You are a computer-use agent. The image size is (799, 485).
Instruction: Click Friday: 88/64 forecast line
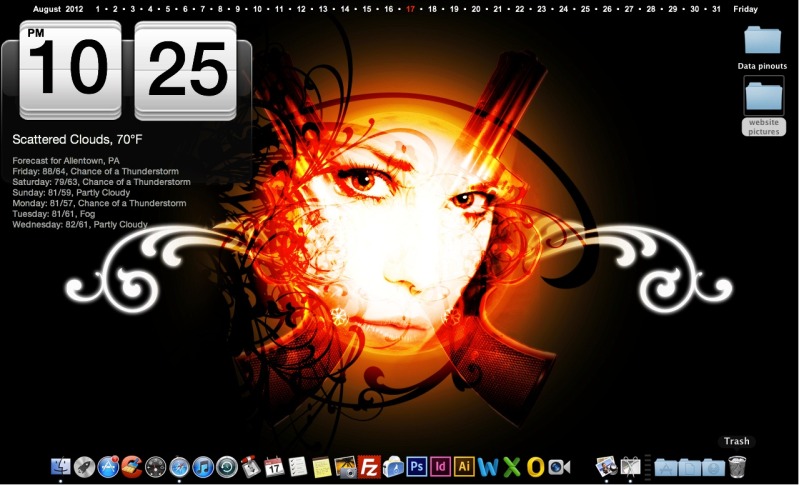click(95, 171)
